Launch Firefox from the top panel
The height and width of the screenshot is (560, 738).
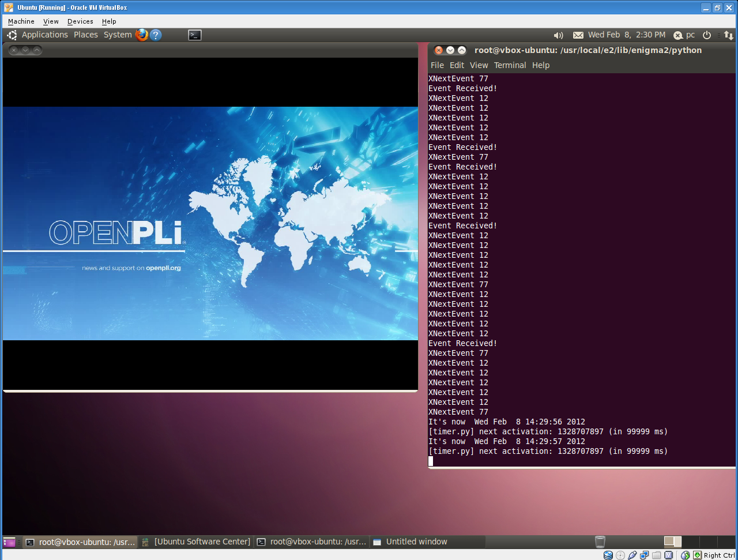tap(142, 35)
